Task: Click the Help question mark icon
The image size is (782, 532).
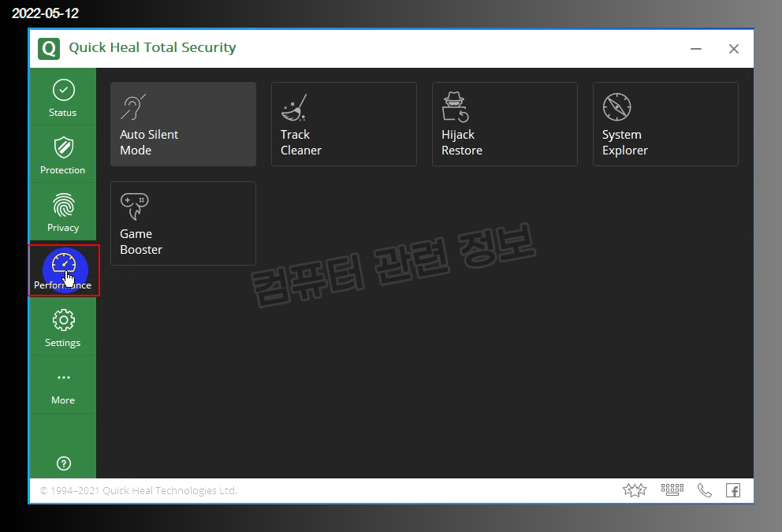Action: tap(63, 463)
